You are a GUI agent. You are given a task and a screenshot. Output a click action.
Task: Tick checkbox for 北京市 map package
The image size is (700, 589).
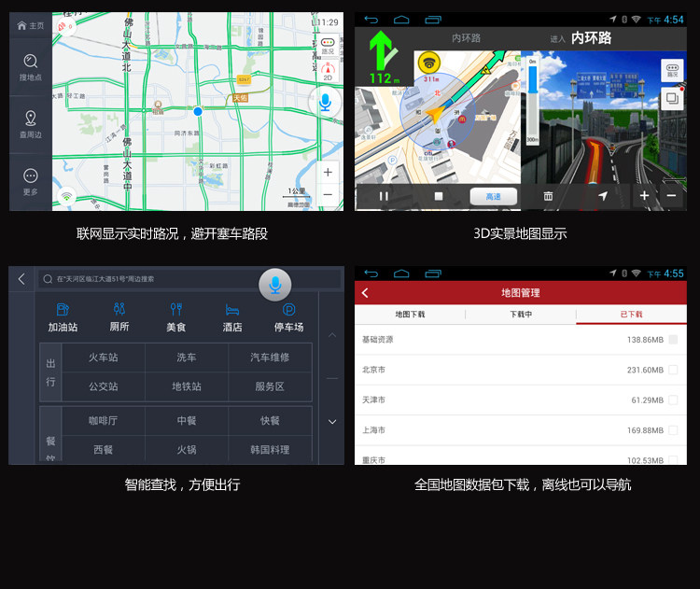673,370
